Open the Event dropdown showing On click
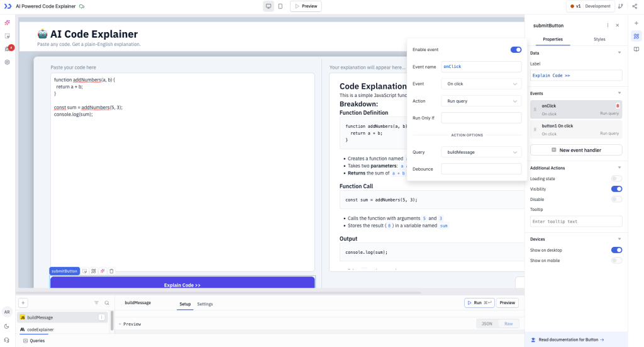Viewport: 644px width, 347px height. 481,84
